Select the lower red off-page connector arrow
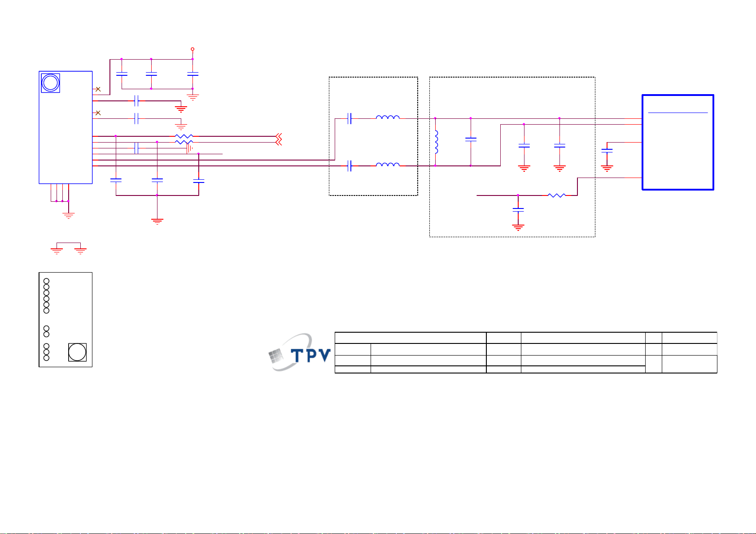The width and height of the screenshot is (756, 534). coord(278,142)
